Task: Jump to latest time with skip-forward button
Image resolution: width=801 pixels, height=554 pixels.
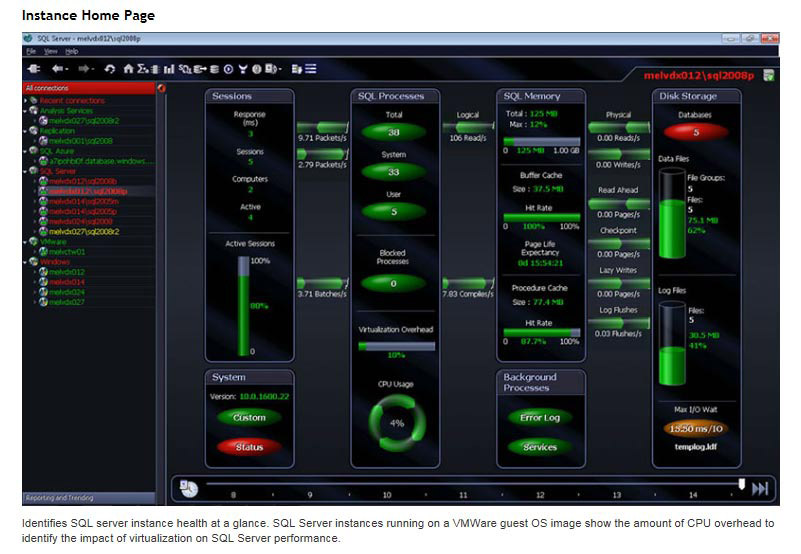Action: [x=760, y=489]
